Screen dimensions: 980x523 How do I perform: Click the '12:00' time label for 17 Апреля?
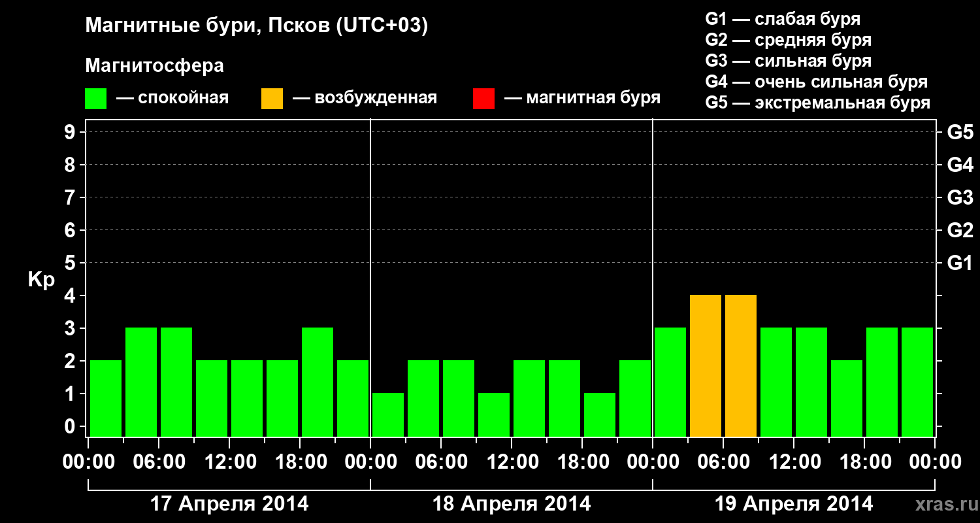click(229, 462)
